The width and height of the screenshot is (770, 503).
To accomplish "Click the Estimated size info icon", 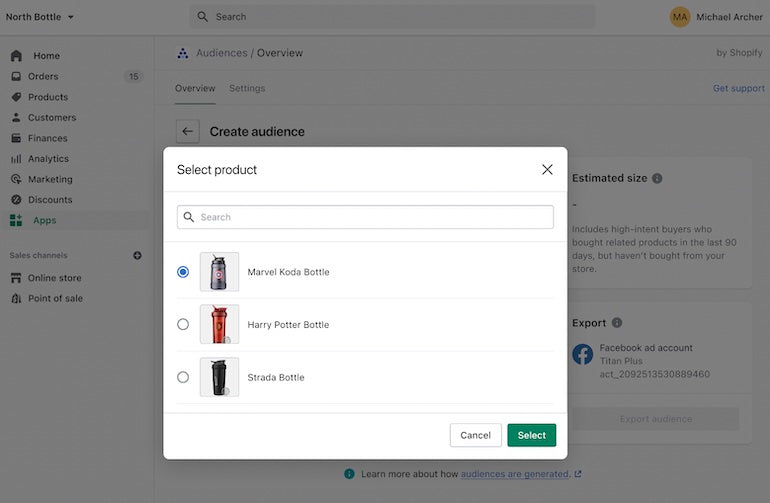I will pos(657,179).
